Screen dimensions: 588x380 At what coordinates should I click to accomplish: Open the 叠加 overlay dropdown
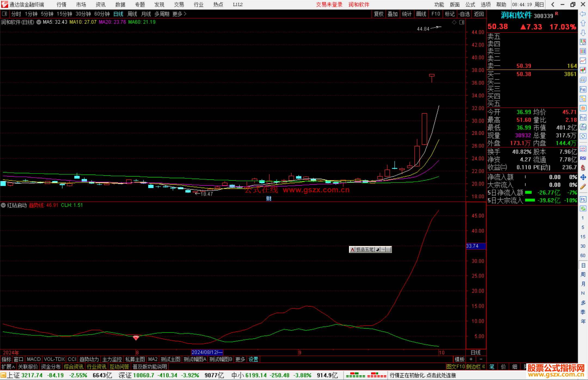[x=393, y=14]
